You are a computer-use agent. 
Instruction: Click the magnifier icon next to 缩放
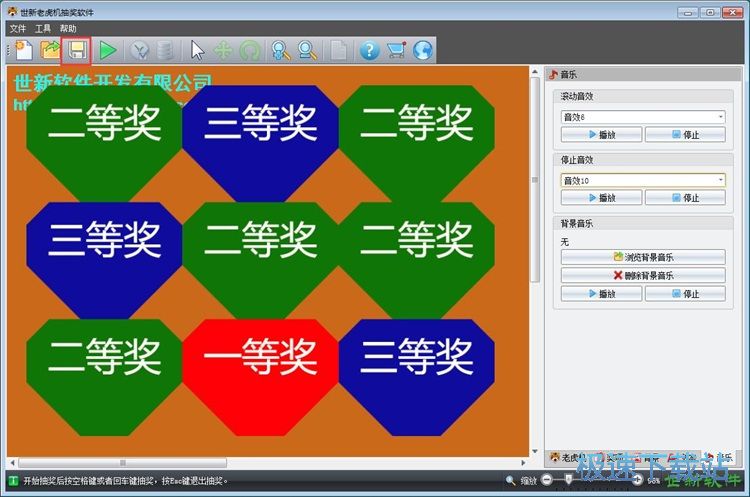[511, 480]
